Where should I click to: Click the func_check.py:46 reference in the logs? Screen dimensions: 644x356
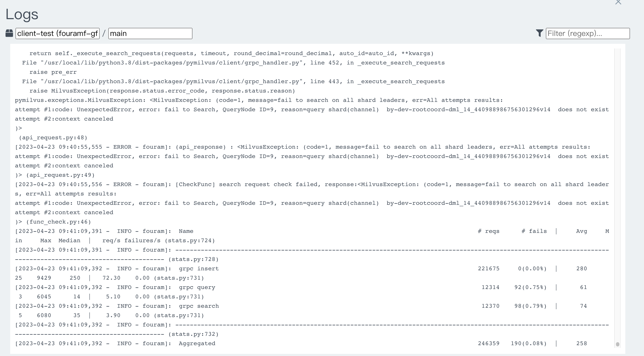[59, 222]
